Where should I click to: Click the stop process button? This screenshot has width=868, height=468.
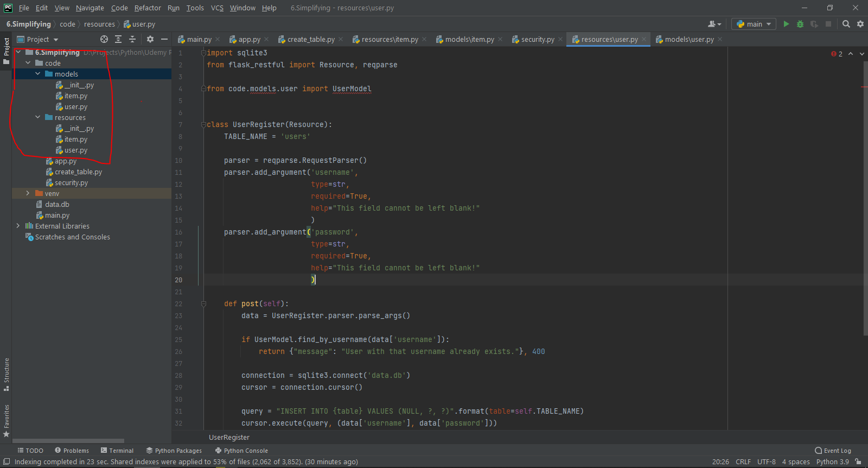[x=828, y=24]
